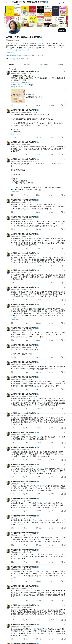Bookmark the pinned Jul 16 post
Image resolution: width=72 pixels, height=644 pixels.
pyautogui.click(x=62, y=105)
